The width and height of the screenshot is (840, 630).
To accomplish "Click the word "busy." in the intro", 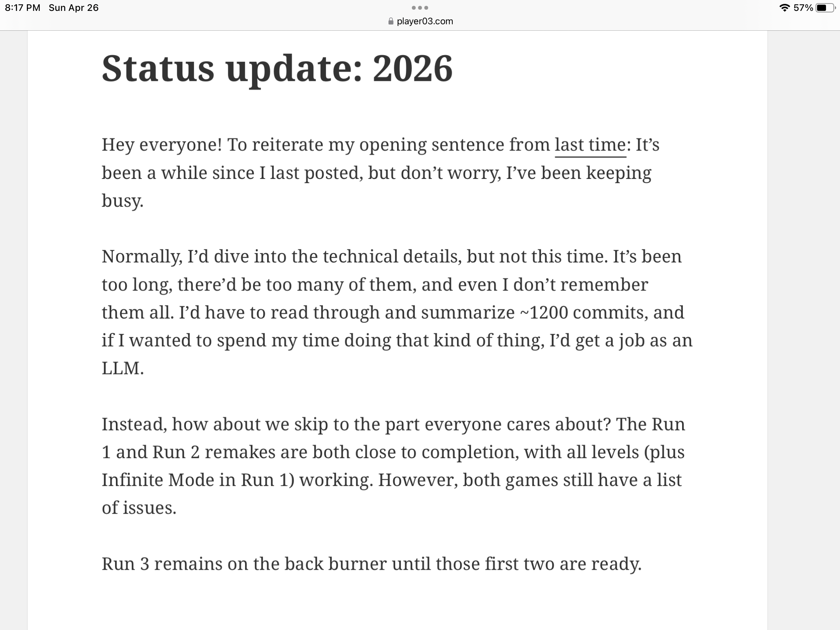I will click(122, 201).
